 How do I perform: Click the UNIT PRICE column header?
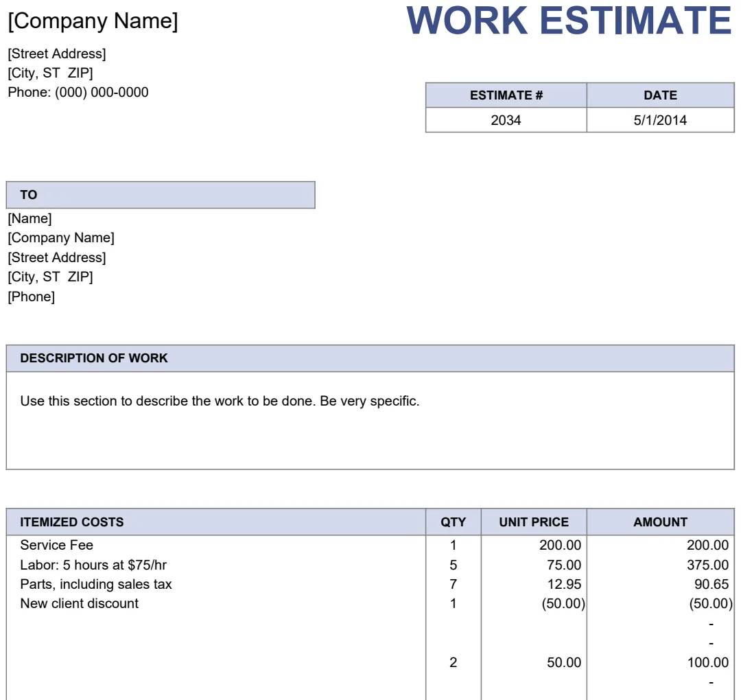(x=534, y=522)
